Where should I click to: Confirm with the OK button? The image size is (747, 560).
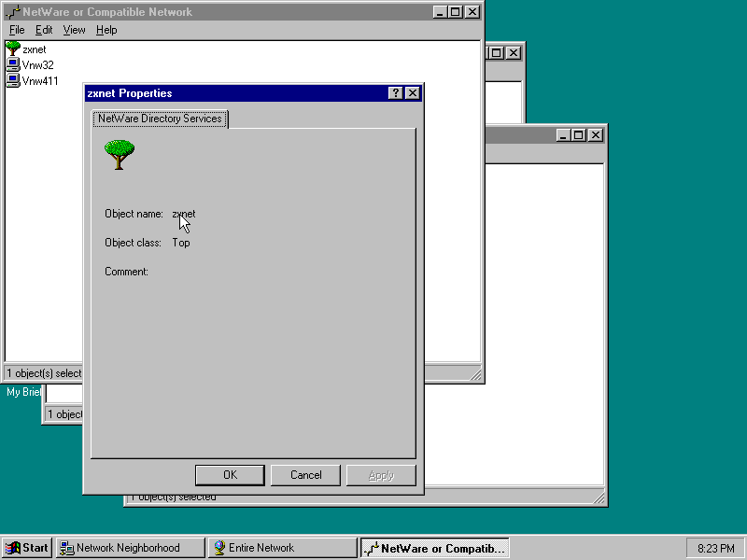230,475
